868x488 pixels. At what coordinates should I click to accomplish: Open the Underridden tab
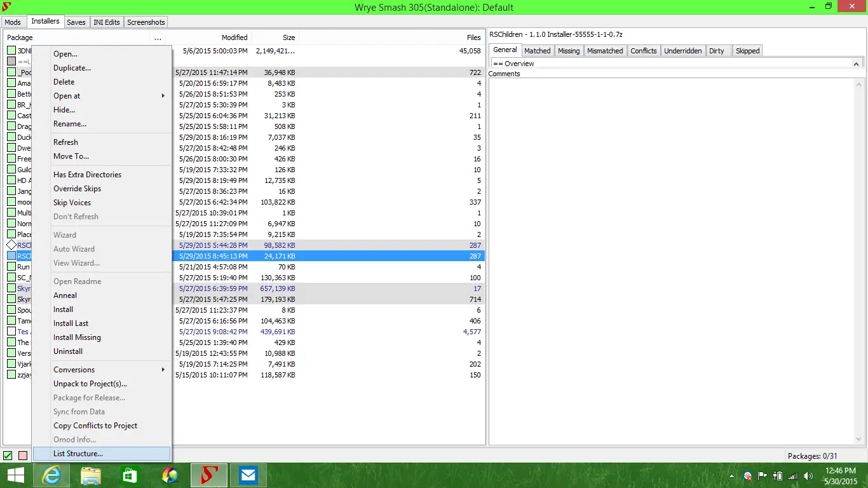click(x=683, y=51)
